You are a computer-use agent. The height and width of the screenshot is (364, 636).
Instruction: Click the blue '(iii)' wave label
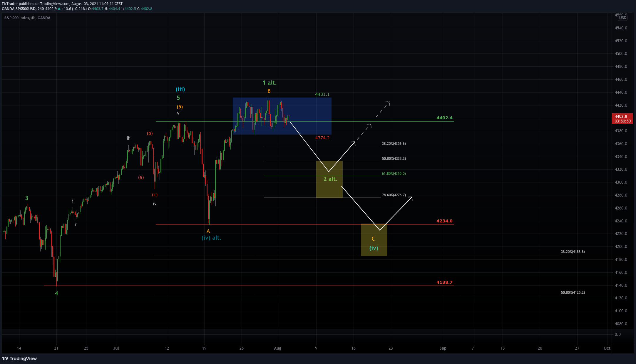[x=180, y=89]
